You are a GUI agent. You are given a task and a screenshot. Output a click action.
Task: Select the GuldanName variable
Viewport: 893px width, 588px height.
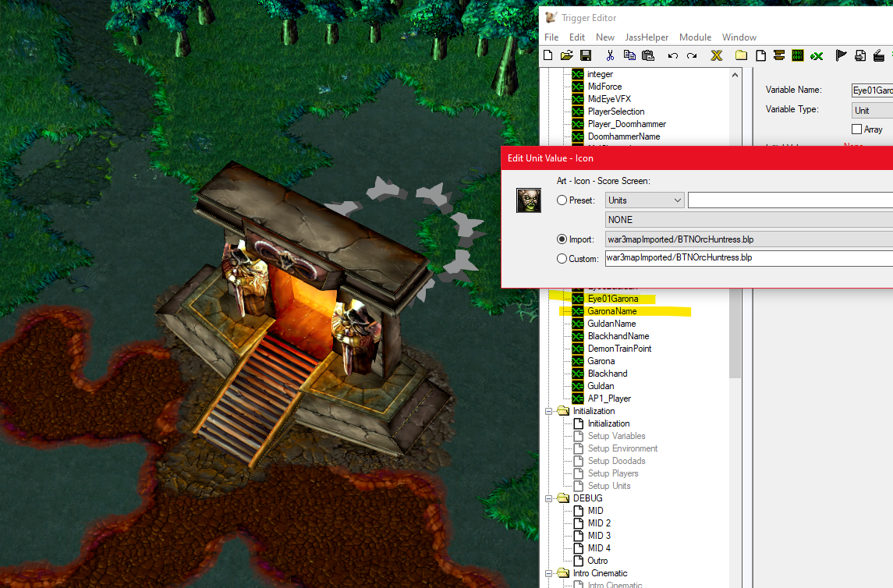coord(611,324)
